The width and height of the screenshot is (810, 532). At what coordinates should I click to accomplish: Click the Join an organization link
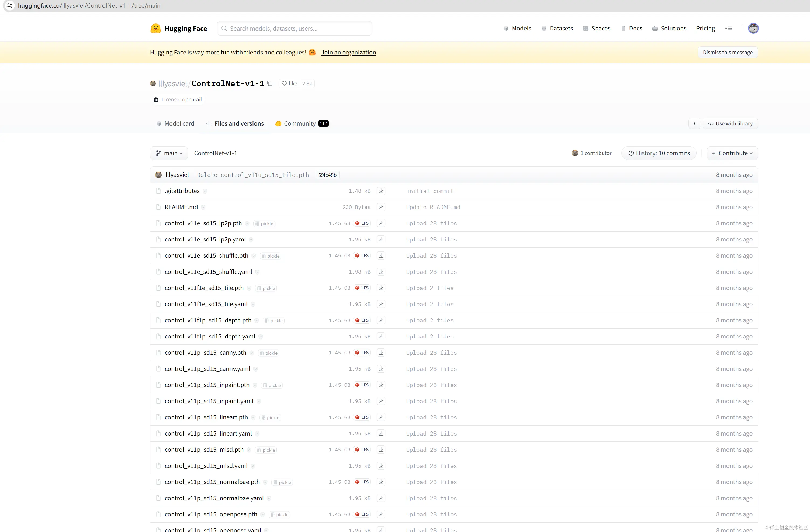tap(348, 52)
